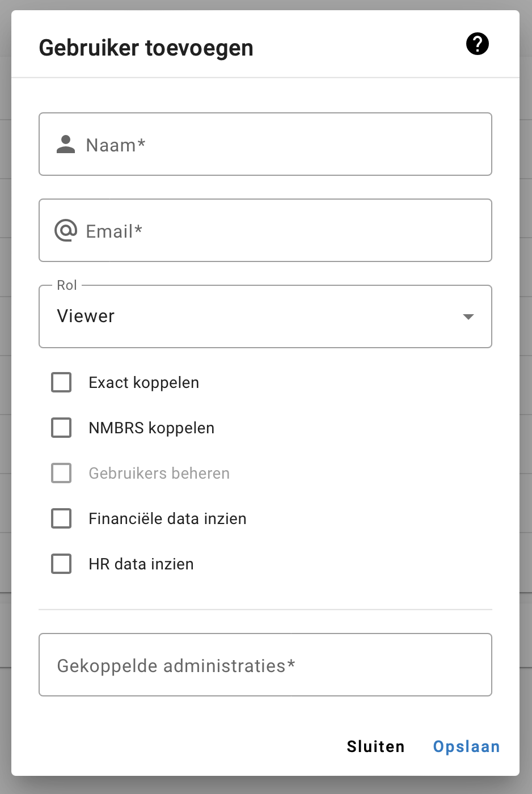Click the Exact koppelen label text
Viewport: 532px width, 794px height.
(143, 383)
